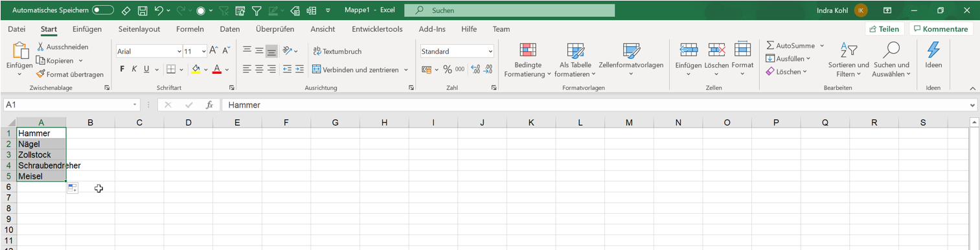Image resolution: width=980 pixels, height=250 pixels.
Task: Open Bedingte Formatierung
Action: 528,60
